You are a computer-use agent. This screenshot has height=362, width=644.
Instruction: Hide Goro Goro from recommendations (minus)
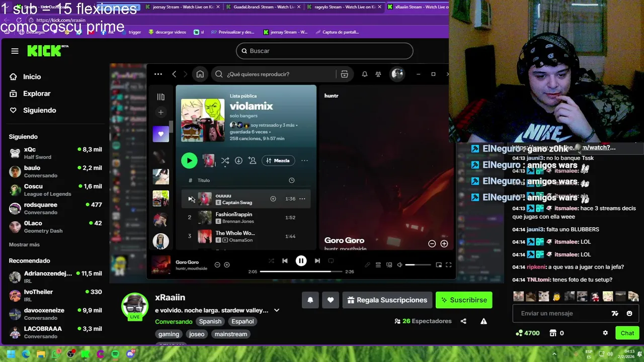pyautogui.click(x=432, y=243)
